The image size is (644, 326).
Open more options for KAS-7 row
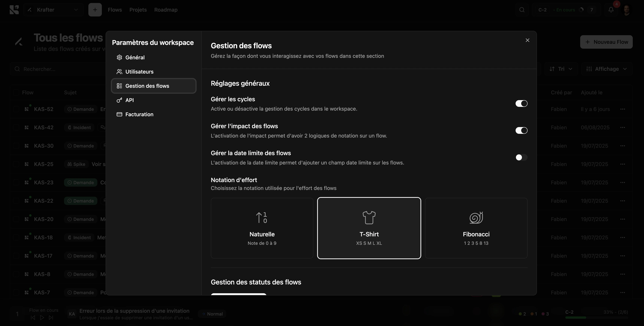(x=622, y=293)
